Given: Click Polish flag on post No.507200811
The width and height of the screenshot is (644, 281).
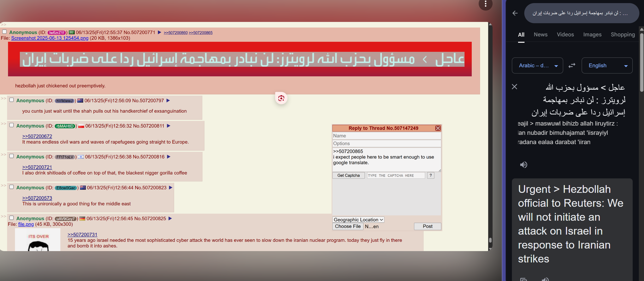Looking at the screenshot, I should [x=81, y=126].
